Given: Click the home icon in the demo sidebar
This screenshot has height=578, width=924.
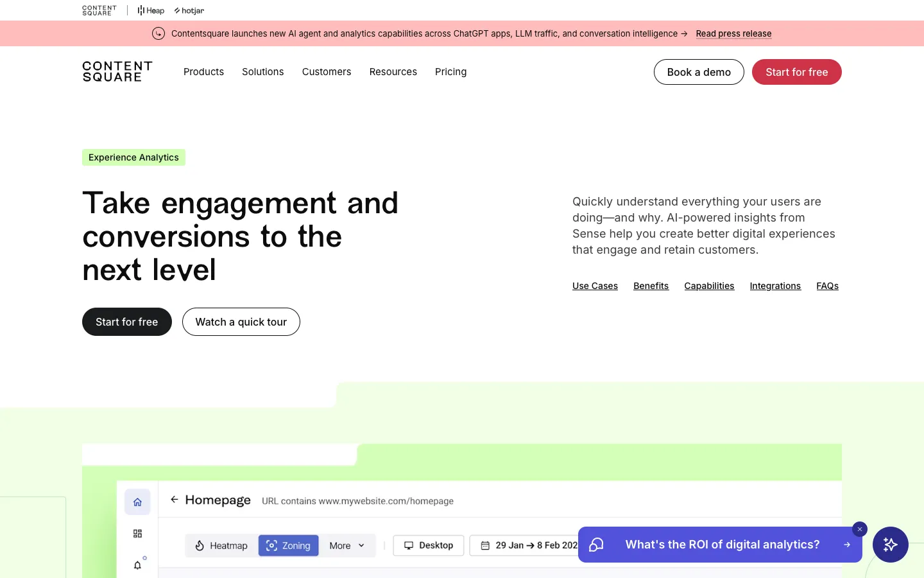Looking at the screenshot, I should 137,502.
